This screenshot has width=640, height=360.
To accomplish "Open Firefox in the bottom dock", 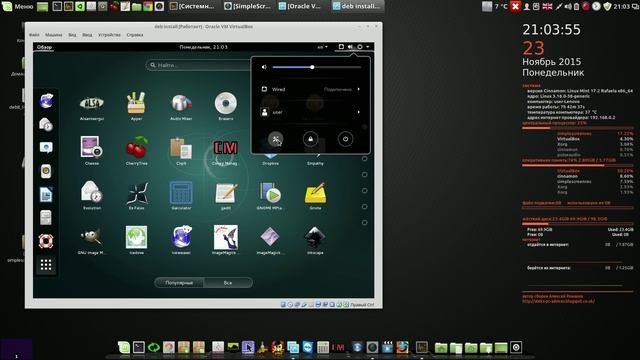I will [x=402, y=347].
